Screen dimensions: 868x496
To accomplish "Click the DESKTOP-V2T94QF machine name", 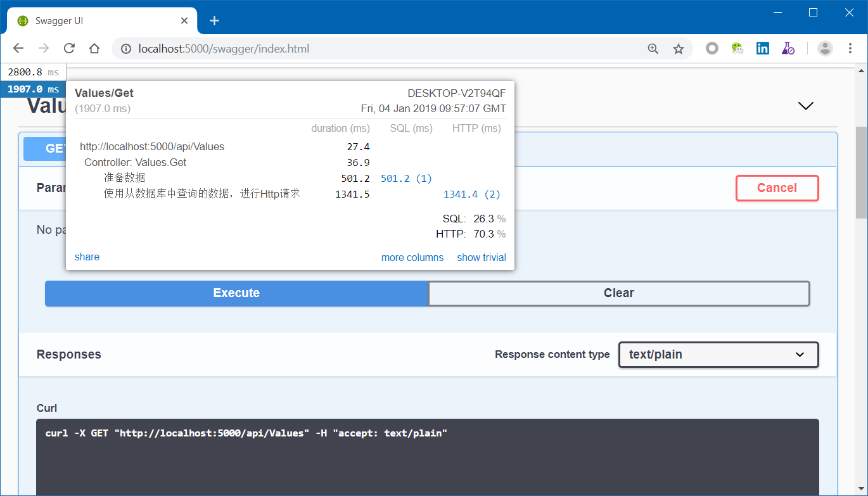I will 457,93.
